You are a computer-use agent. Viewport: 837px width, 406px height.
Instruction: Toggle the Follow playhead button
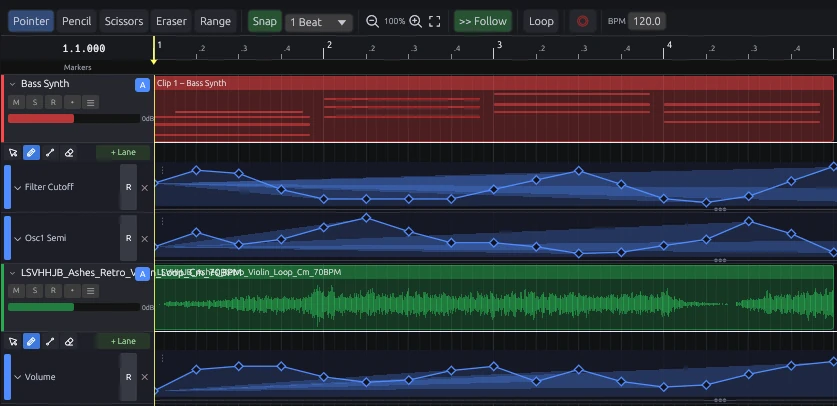pyautogui.click(x=483, y=21)
